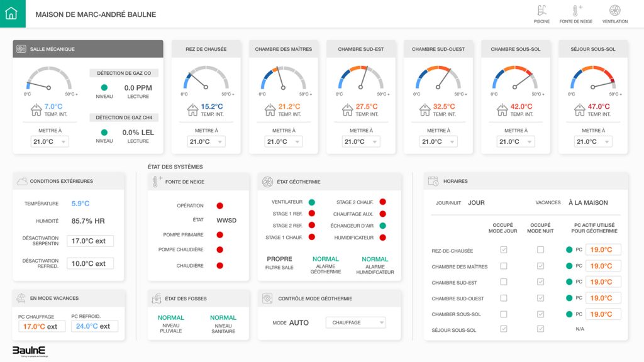Select the Rez de Chausée zone header

point(206,49)
